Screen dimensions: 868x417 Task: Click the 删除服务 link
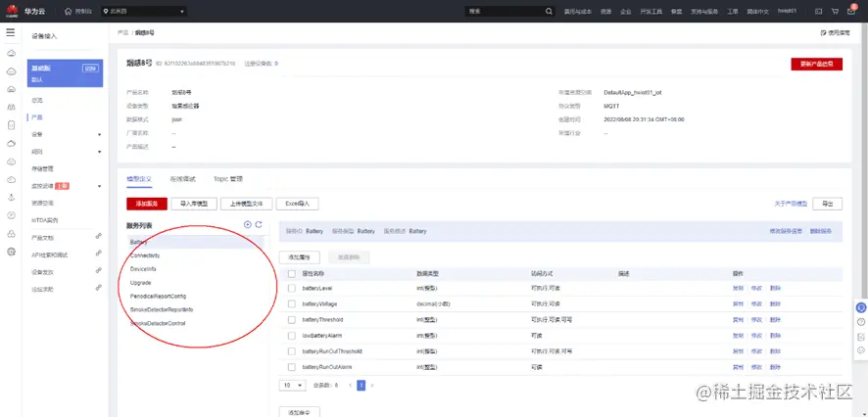[x=820, y=231]
